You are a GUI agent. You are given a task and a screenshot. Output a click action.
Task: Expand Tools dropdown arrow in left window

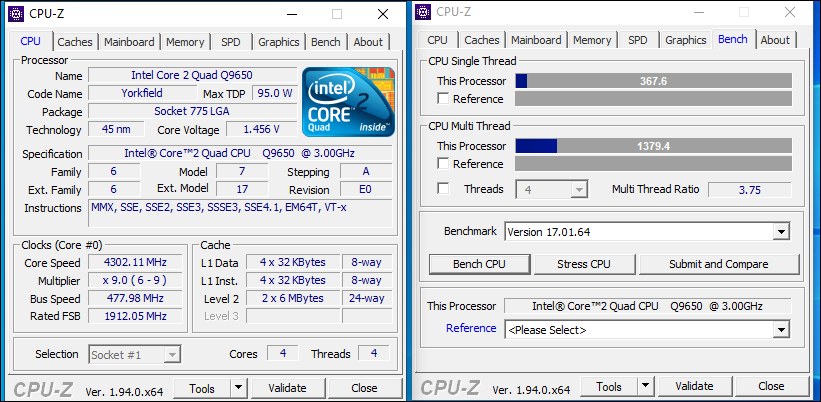[x=238, y=388]
